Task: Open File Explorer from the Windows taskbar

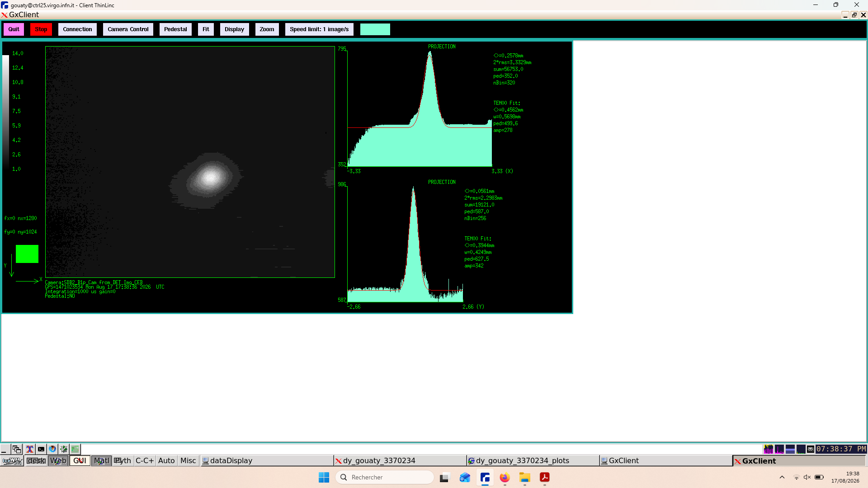Action: [525, 478]
